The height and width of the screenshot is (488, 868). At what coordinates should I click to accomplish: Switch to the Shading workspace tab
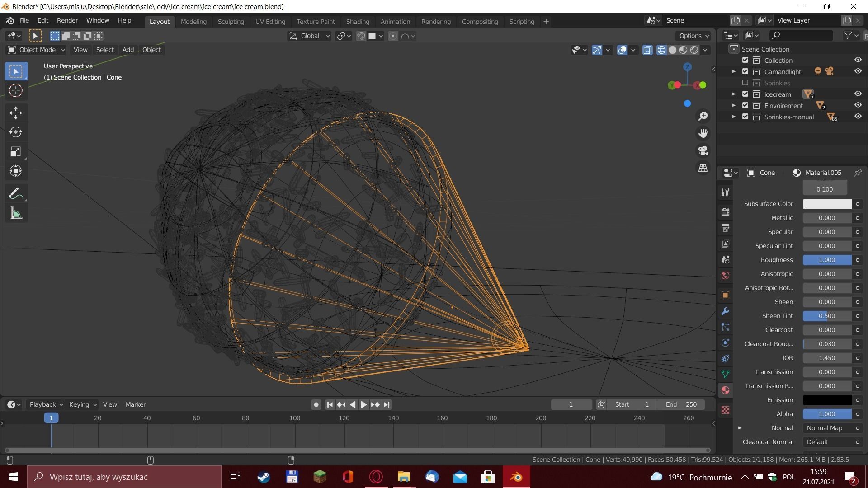coord(357,21)
